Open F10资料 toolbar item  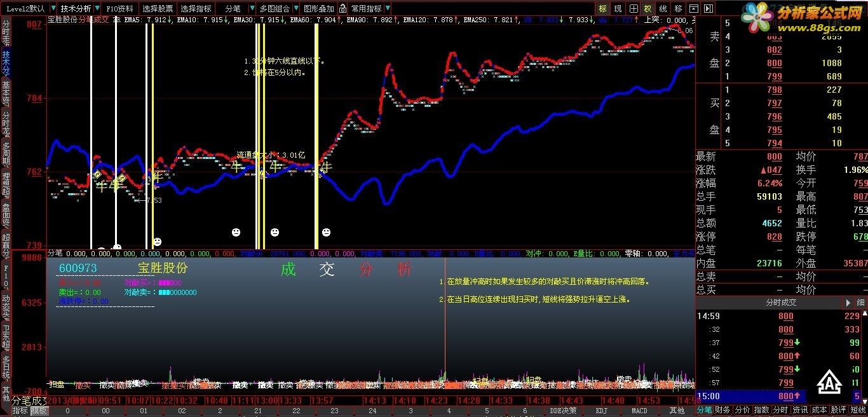coord(119,9)
